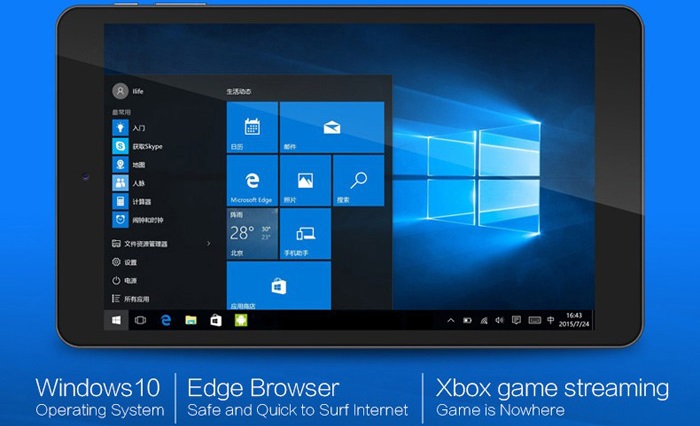Launch Edge from the taskbar
Image resolution: width=700 pixels, height=426 pixels.
tap(166, 320)
